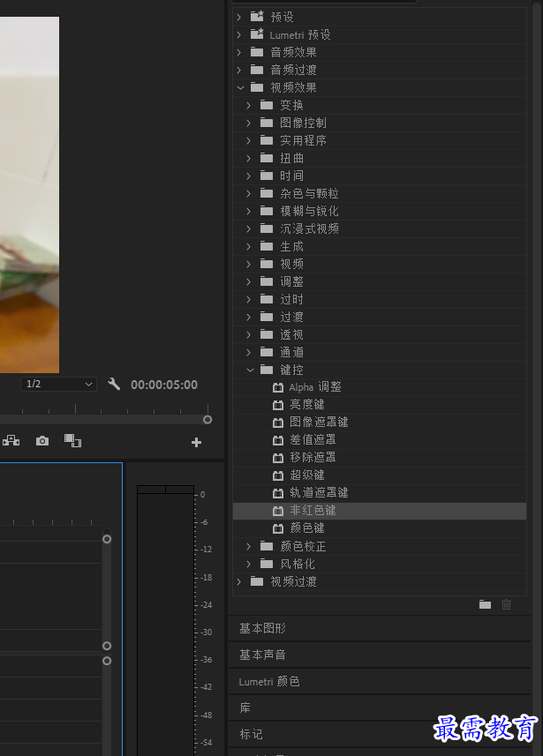This screenshot has height=756, width=543.
Task: Expand the 扭曲 folder chevron
Action: pyautogui.click(x=249, y=158)
